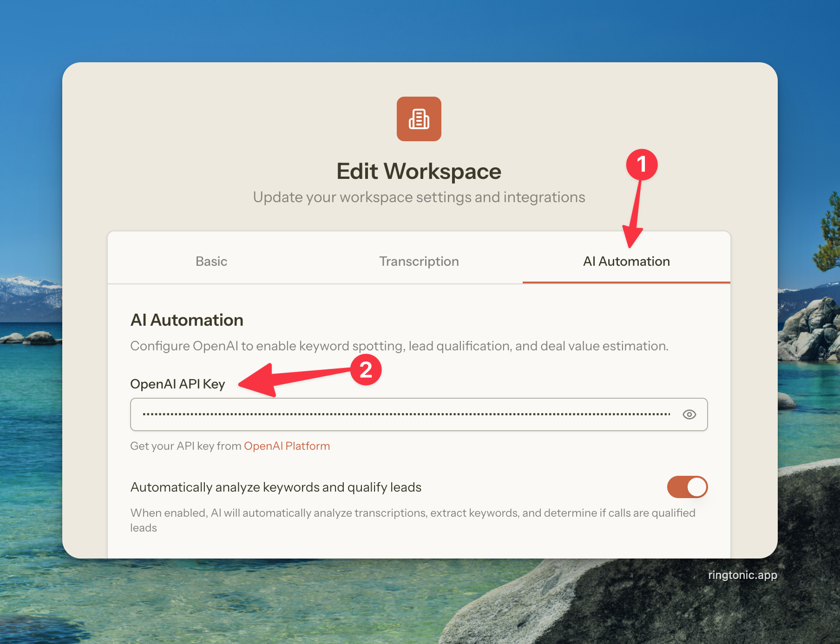Focus the OpenAI API Key field
The width and height of the screenshot is (840, 644).
[404, 414]
